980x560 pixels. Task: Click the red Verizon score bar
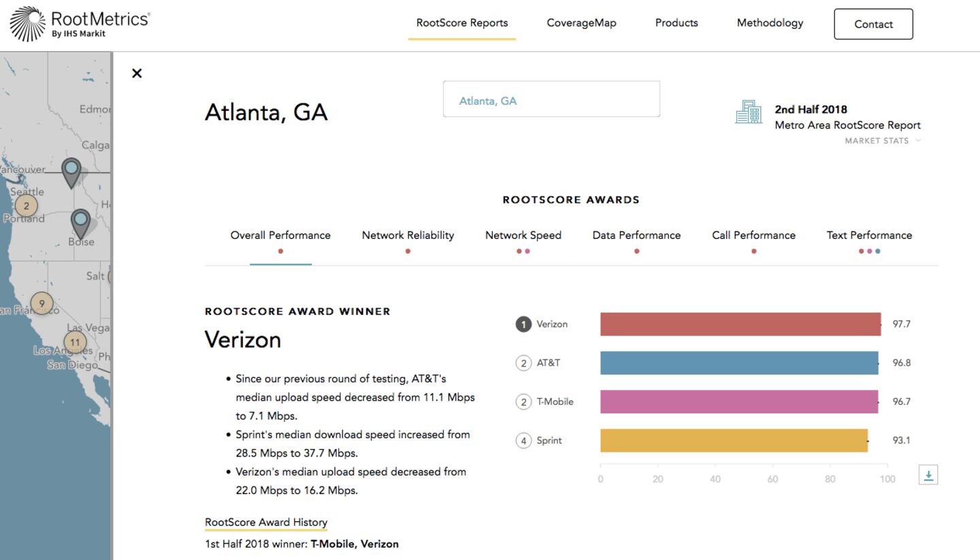[x=740, y=325]
